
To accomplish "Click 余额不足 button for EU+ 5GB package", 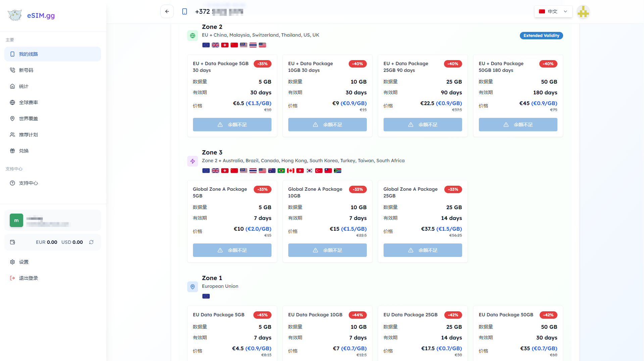I will click(232, 125).
